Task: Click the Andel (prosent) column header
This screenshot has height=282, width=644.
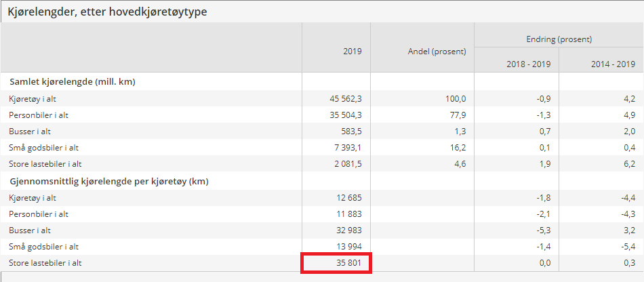Action: click(x=437, y=52)
